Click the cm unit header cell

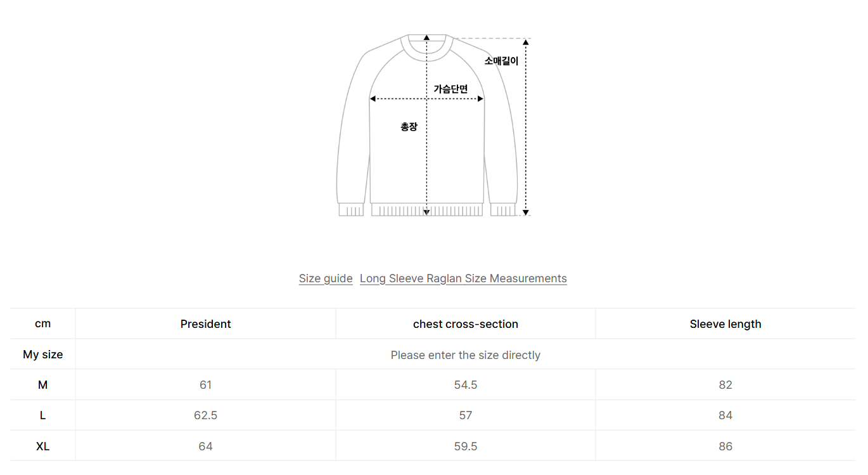pyautogui.click(x=42, y=323)
